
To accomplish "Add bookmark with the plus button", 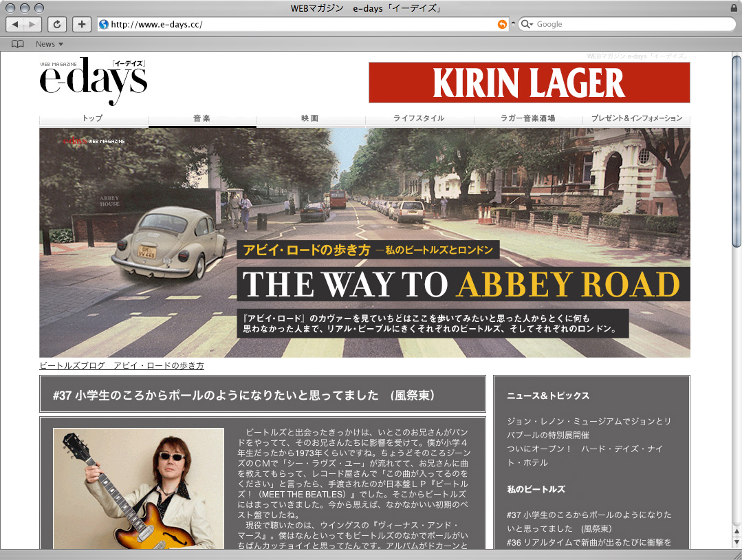I will coord(82,25).
